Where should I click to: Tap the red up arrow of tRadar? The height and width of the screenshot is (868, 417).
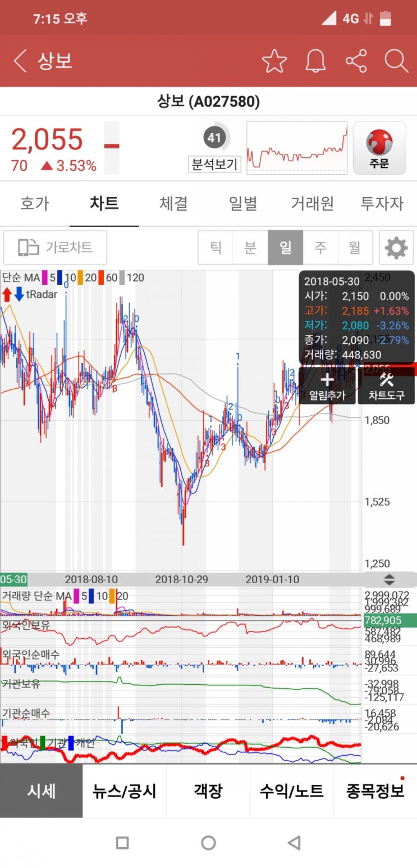pos(7,294)
